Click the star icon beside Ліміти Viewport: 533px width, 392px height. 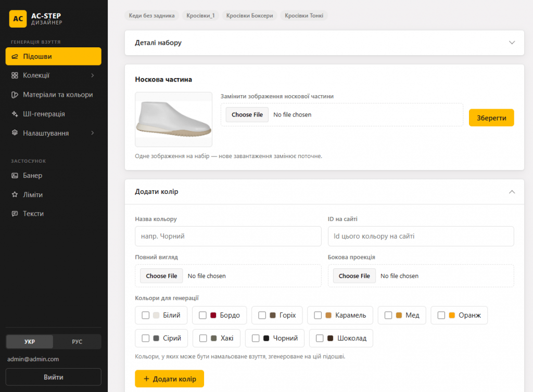tap(15, 194)
